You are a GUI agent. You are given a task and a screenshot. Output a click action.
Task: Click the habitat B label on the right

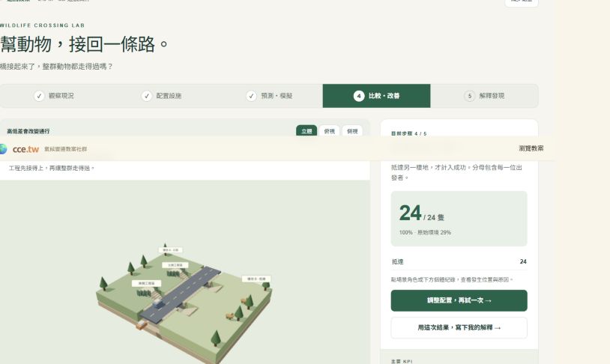257,279
